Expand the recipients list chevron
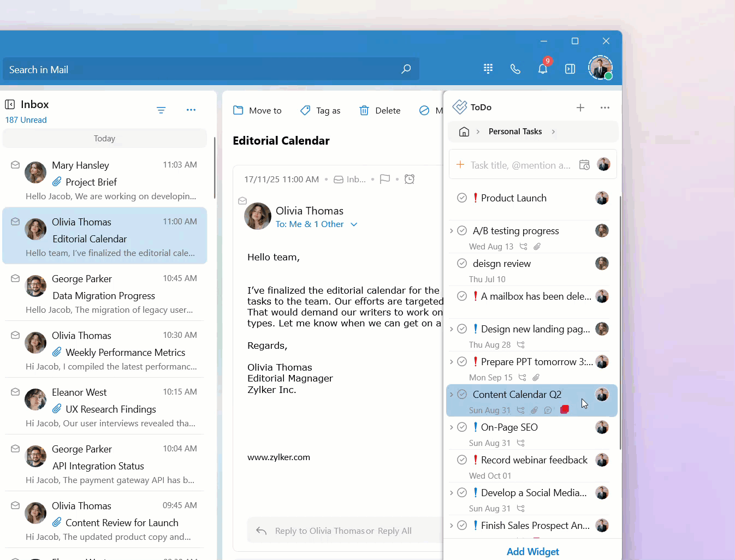The width and height of the screenshot is (735, 560). pos(354,224)
